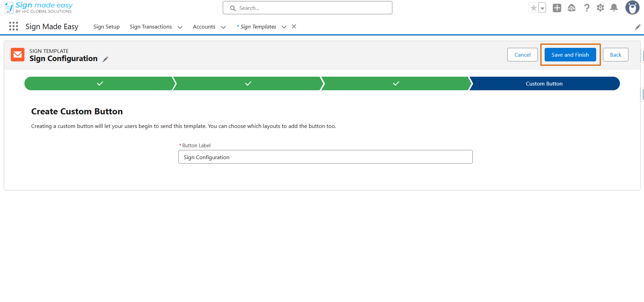644x302 pixels.
Task: Open the Trailhead guidance icon
Action: pyautogui.click(x=572, y=8)
